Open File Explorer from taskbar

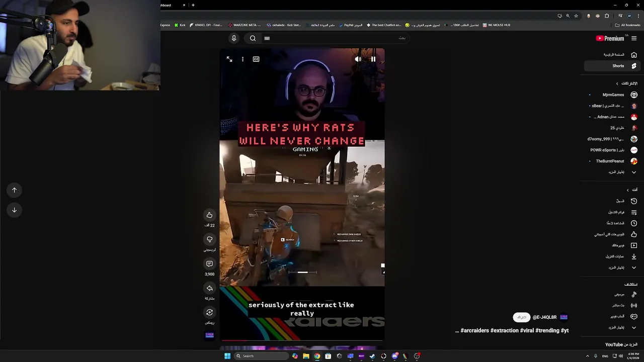(306, 356)
